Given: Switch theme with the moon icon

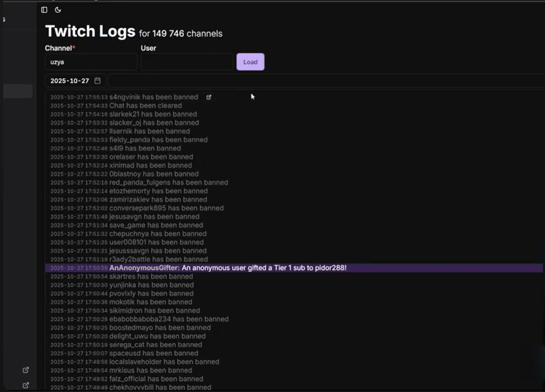Looking at the screenshot, I should (58, 10).
